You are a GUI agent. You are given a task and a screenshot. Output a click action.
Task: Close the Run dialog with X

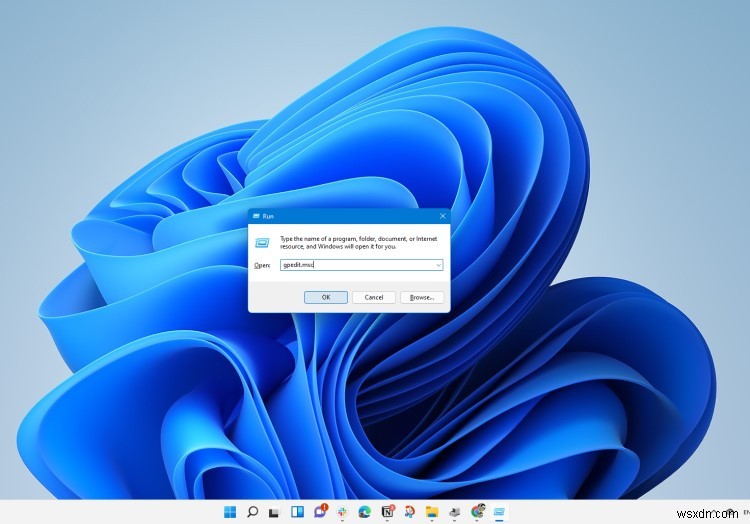coord(442,216)
